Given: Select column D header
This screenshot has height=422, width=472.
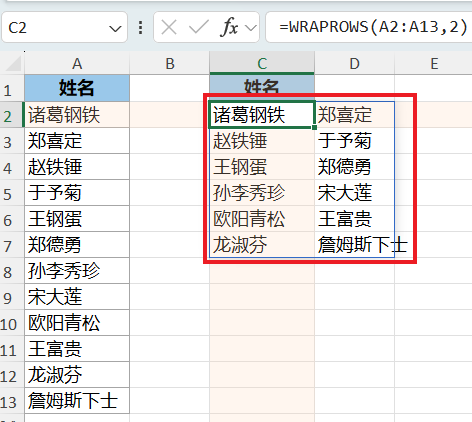Looking at the screenshot, I should coord(354,63).
